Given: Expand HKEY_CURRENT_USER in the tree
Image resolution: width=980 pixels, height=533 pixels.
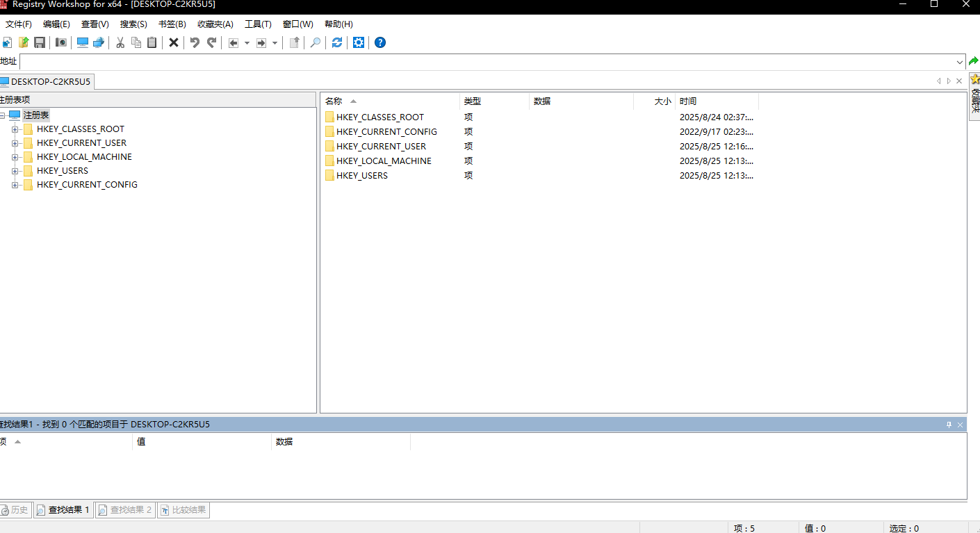Looking at the screenshot, I should [x=15, y=143].
